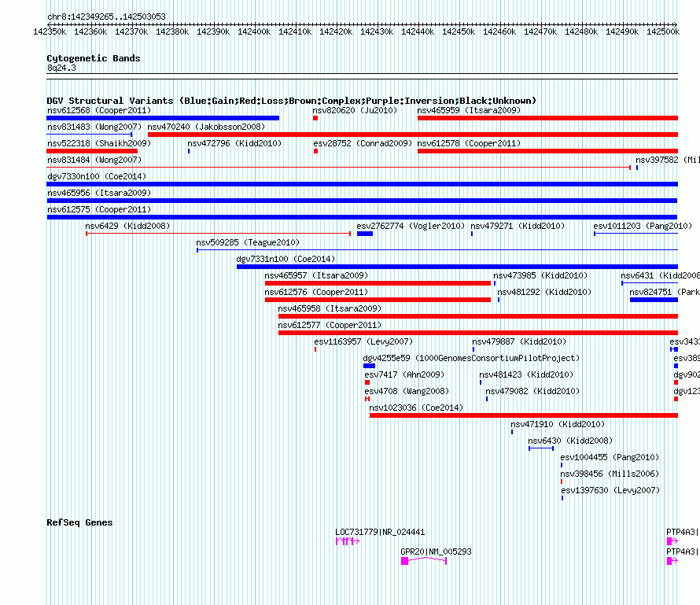Open nsv481292 (Kidd2010) variant label
The height and width of the screenshot is (605, 700).
point(544,292)
